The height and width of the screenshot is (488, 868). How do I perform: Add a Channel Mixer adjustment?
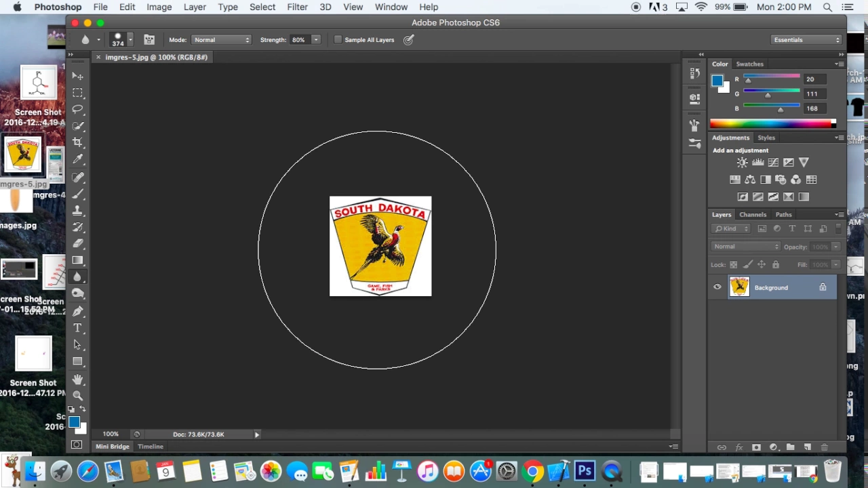pos(795,180)
